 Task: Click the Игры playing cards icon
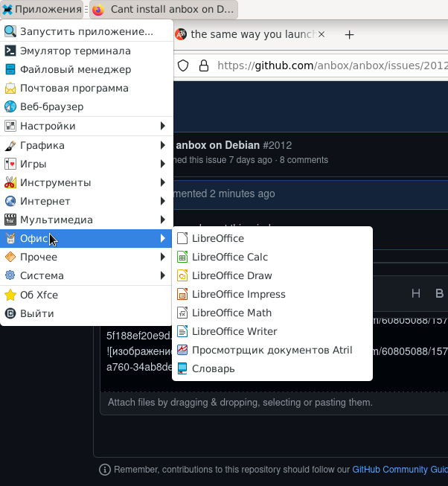point(10,164)
